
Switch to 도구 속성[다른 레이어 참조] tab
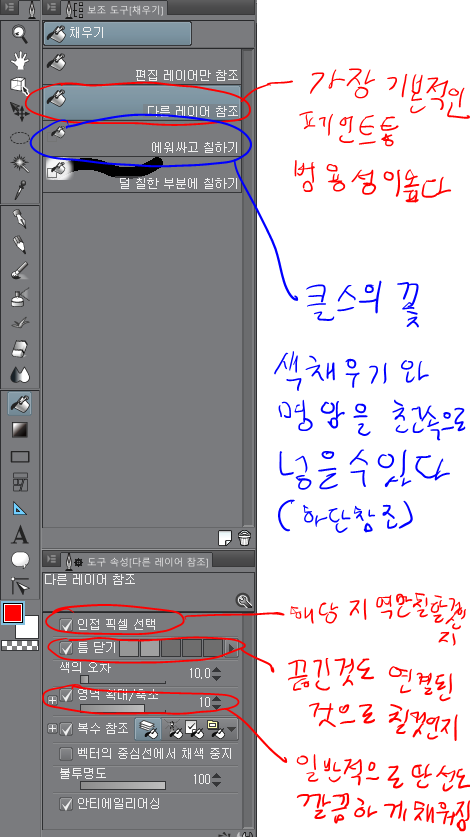coord(137,561)
